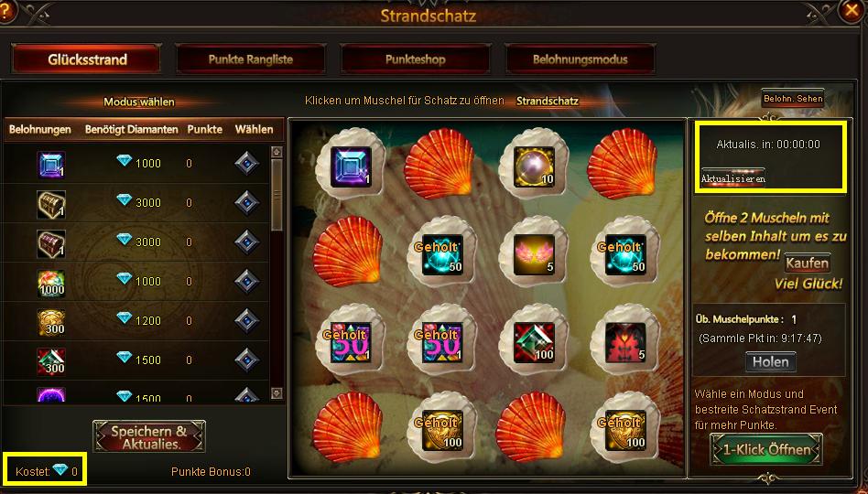Image resolution: width=868 pixels, height=494 pixels.
Task: Click the 1-Klick Öffnen button
Action: coord(766,449)
